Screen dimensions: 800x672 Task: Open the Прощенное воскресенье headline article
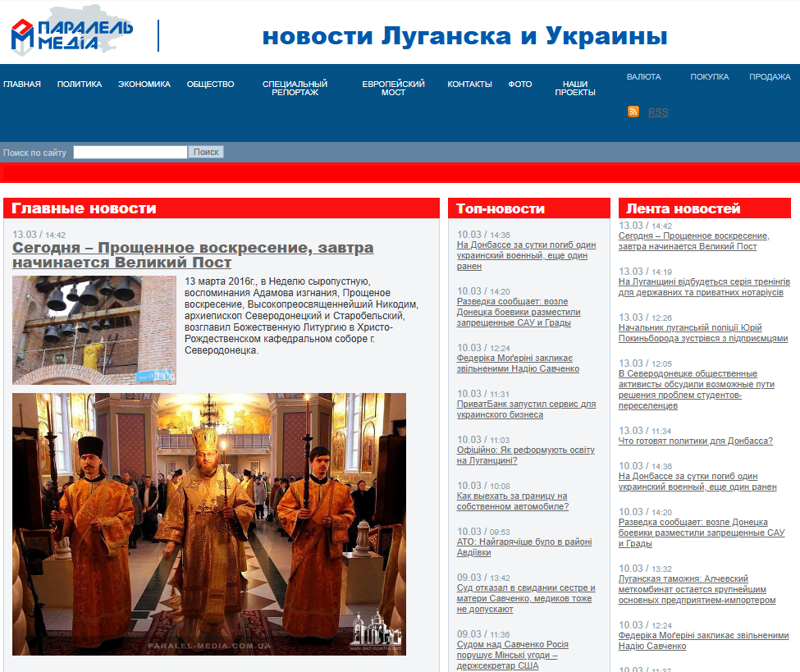tap(193, 254)
